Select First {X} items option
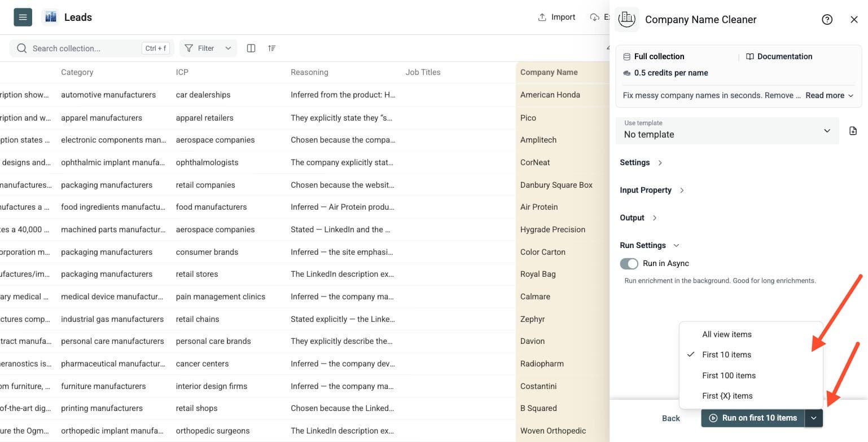Viewport: 868px width, 442px height. click(751, 396)
